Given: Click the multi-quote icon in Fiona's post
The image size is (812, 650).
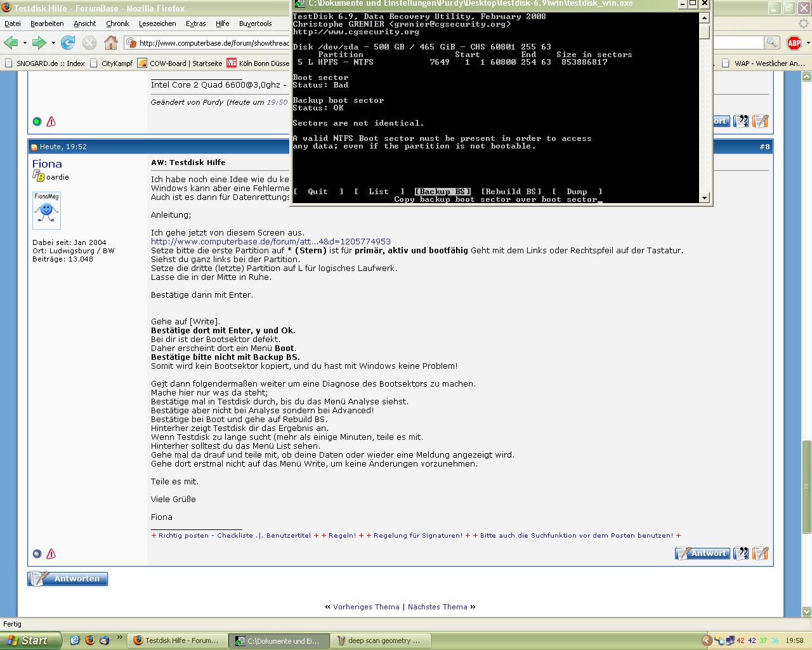Looking at the screenshot, I should (x=740, y=554).
